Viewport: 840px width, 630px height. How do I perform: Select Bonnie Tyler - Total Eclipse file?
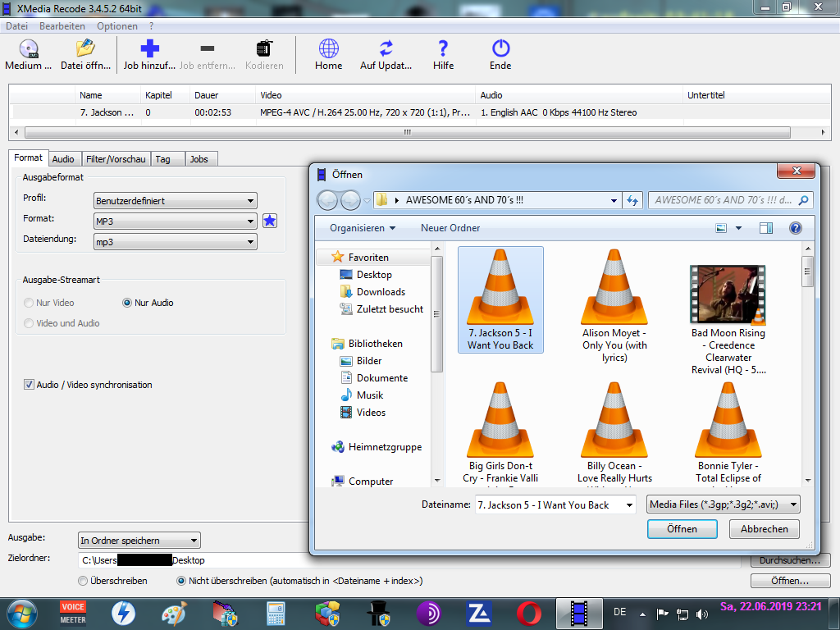click(x=728, y=434)
